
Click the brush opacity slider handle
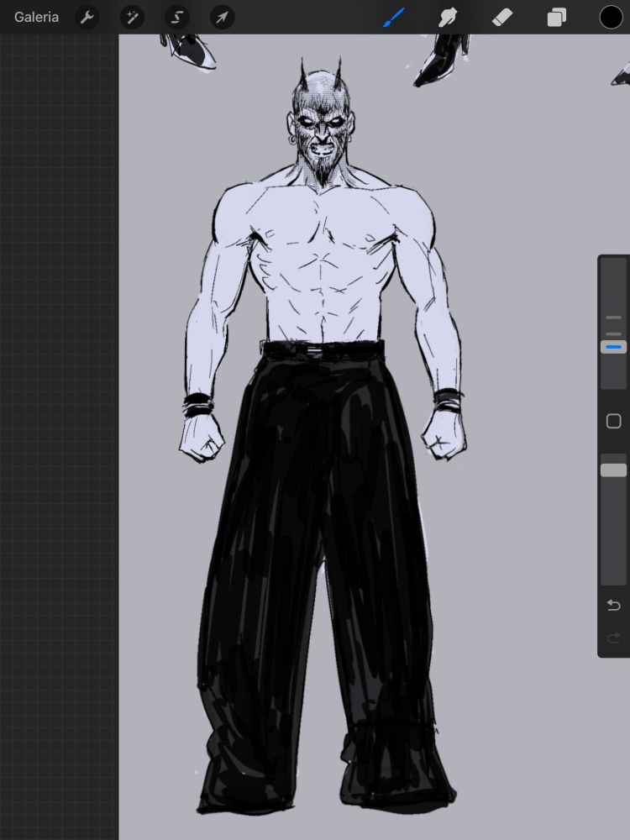click(613, 470)
